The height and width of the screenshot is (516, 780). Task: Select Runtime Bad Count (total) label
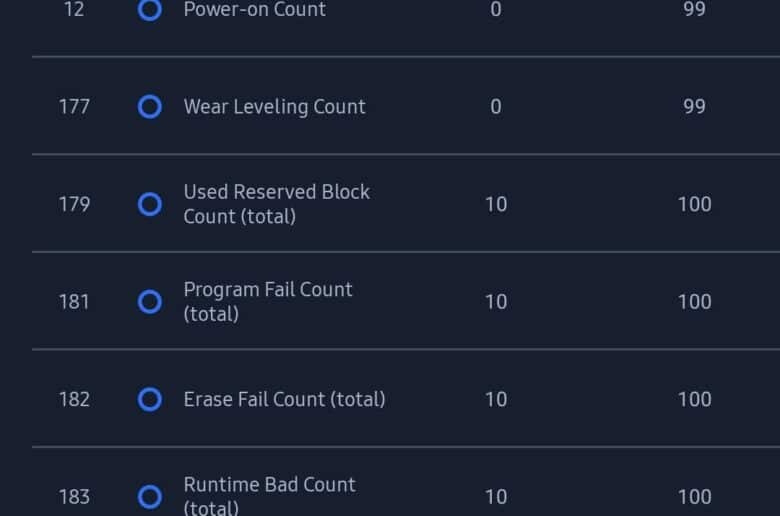[x=270, y=495]
